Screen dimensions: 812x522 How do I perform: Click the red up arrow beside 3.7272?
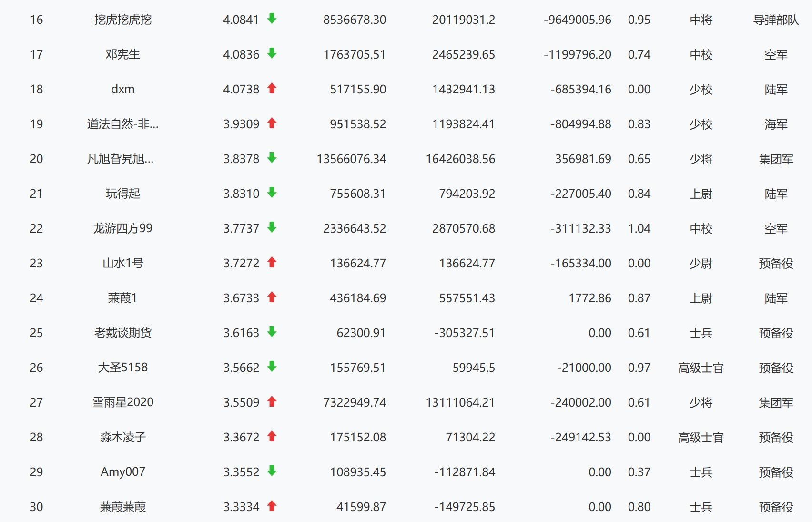(x=272, y=263)
